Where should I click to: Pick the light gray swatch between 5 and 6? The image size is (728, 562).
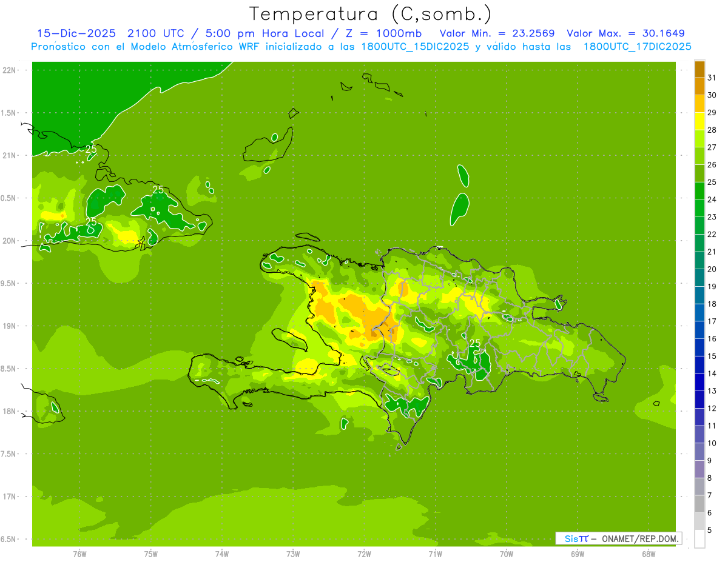pyautogui.click(x=699, y=521)
